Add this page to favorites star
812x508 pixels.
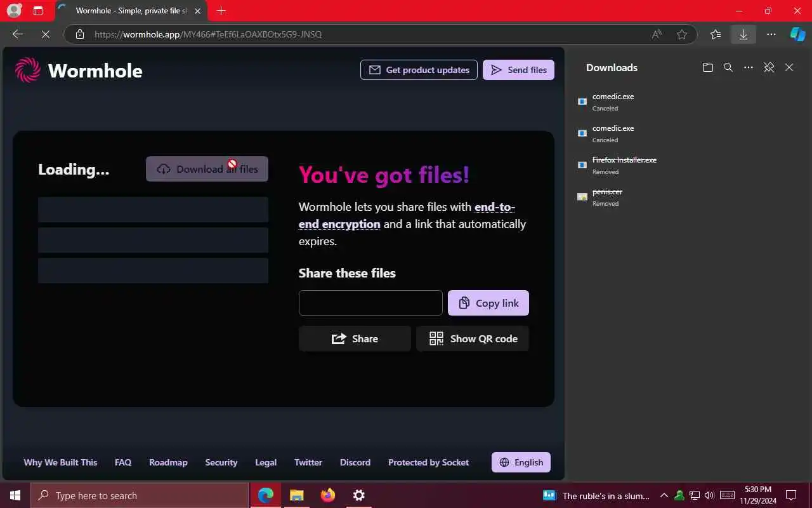[682, 34]
